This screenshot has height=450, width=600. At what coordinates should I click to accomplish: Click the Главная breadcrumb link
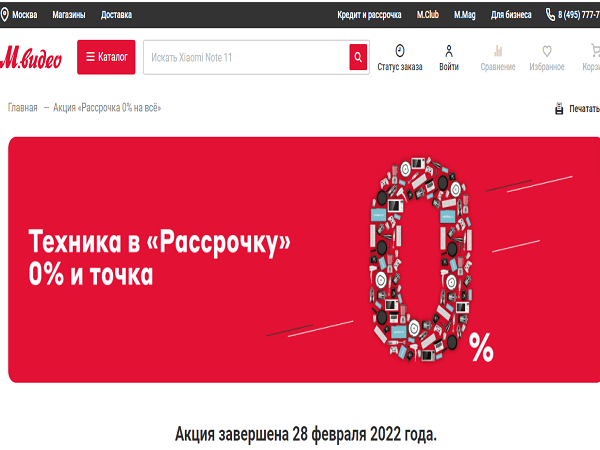pos(23,108)
